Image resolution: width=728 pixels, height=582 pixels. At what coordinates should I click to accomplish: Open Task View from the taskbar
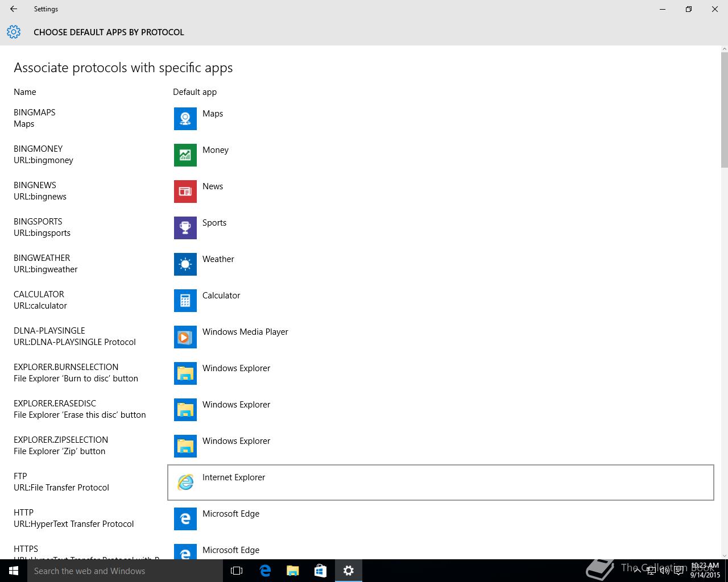[237, 571]
